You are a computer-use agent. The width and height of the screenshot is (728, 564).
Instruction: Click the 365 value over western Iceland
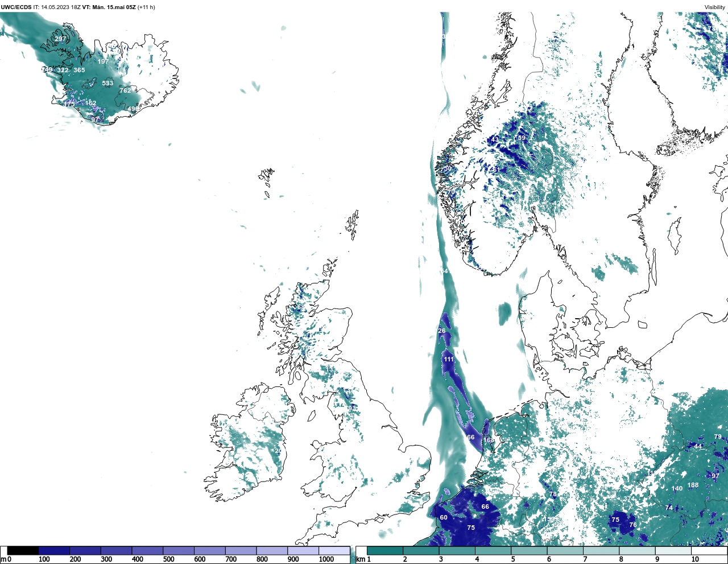pos(79,70)
